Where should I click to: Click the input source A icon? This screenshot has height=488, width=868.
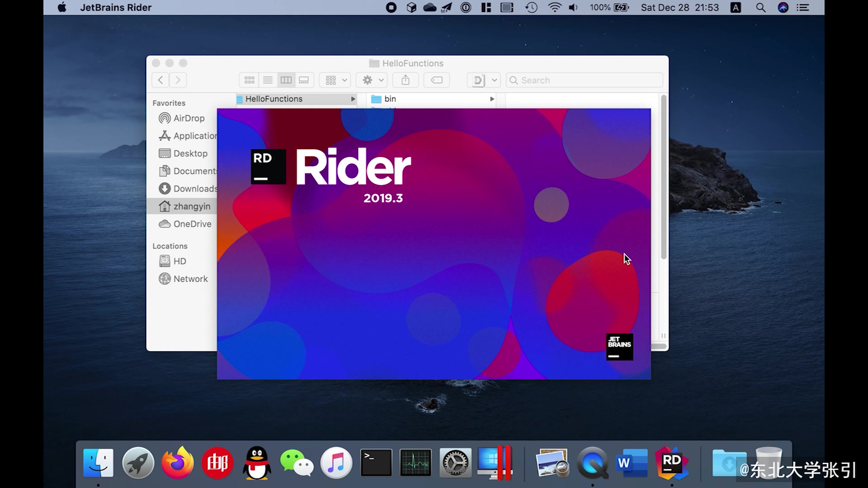pyautogui.click(x=736, y=7)
